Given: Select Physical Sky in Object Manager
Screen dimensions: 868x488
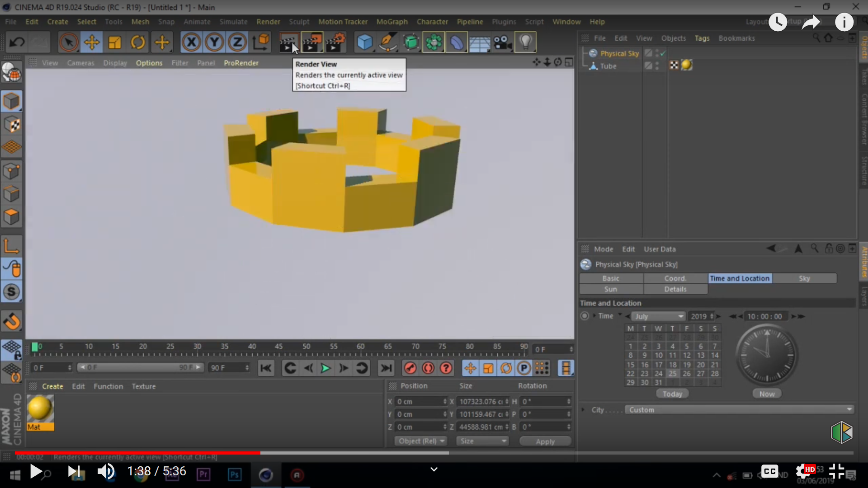Looking at the screenshot, I should [x=619, y=53].
